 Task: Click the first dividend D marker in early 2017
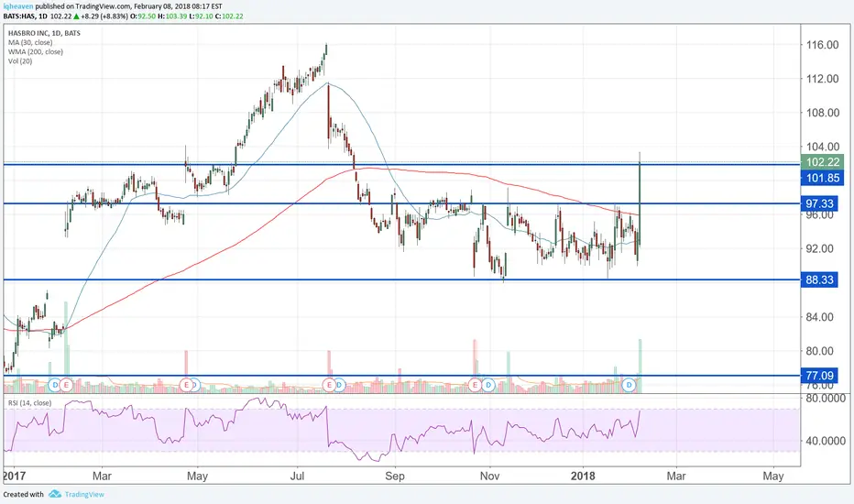tap(55, 385)
